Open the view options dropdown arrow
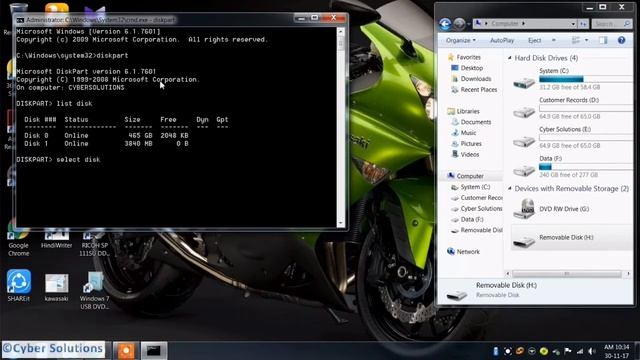640x360 pixels. coord(586,40)
